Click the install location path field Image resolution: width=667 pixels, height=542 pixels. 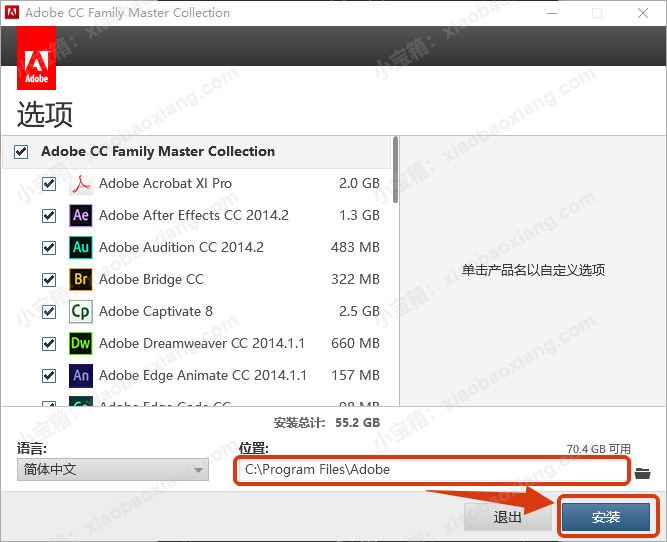click(430, 470)
